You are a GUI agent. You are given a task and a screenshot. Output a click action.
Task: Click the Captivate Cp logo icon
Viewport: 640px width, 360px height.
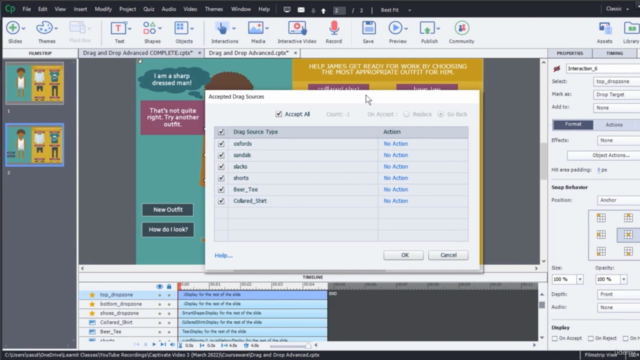point(10,9)
